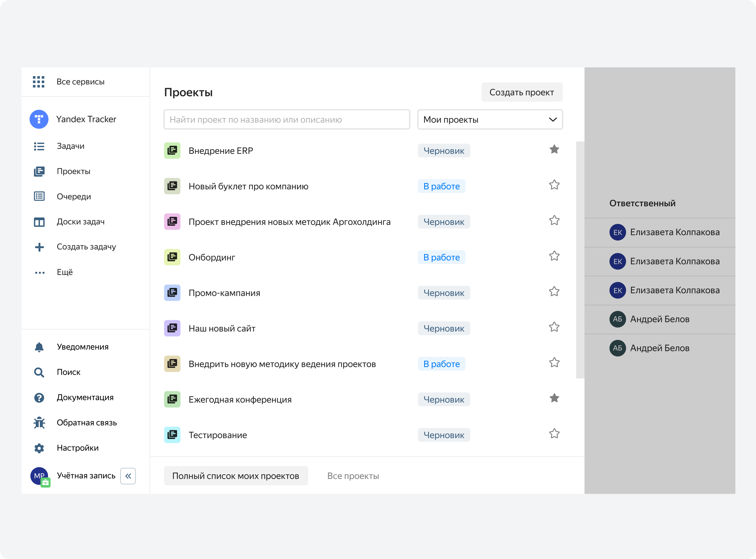Click the Создать проект button
This screenshot has height=559, width=756.
(521, 92)
